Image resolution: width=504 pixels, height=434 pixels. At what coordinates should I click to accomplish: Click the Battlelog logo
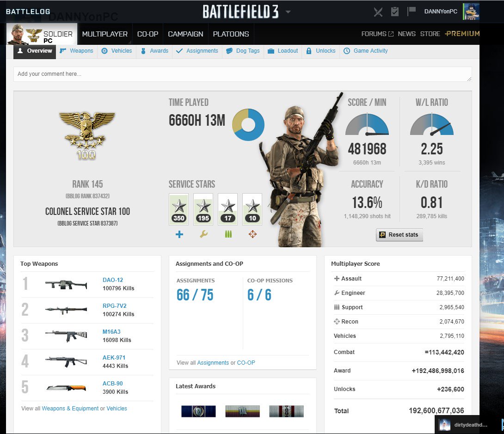28,12
